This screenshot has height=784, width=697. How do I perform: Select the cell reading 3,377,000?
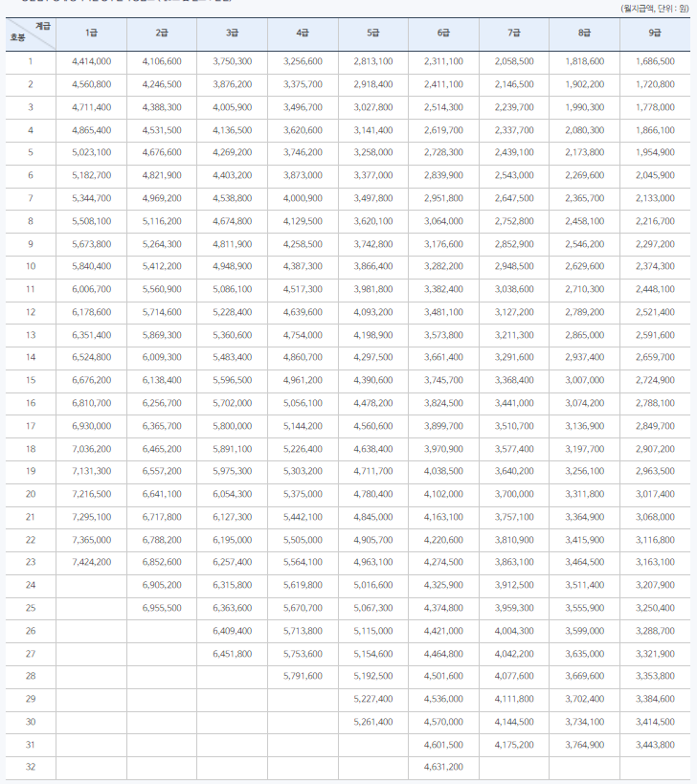click(x=373, y=175)
